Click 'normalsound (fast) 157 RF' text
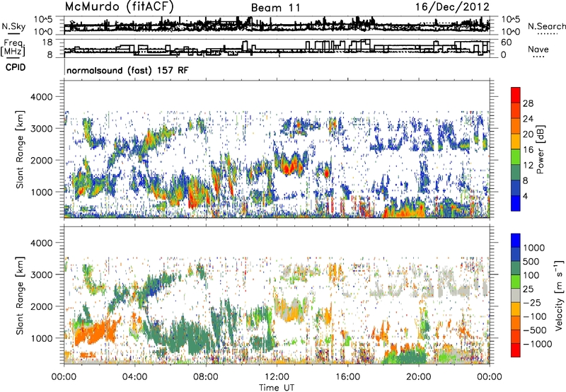The height and width of the screenshot is (392, 566). (127, 70)
